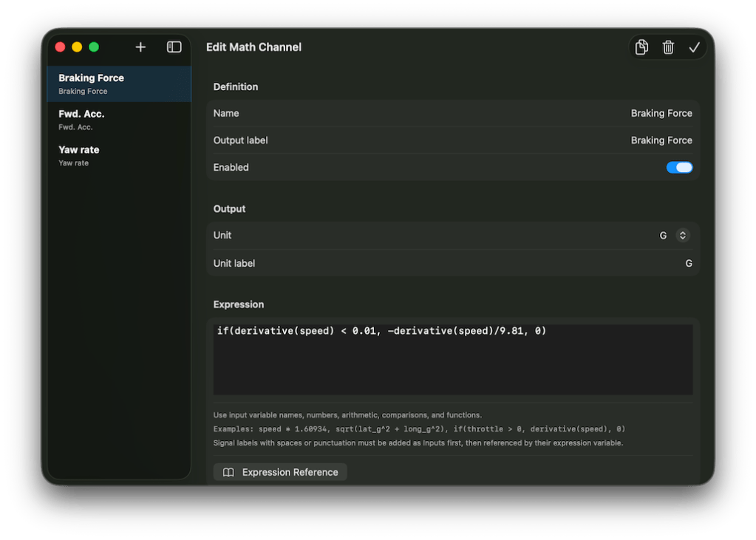Screen dimensions: 756x540
Task: Click the Output section heading
Action: [x=230, y=209]
